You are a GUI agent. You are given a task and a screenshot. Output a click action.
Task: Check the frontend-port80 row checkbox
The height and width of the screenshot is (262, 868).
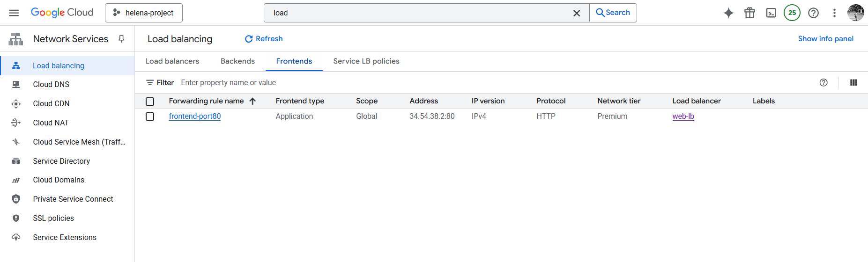point(150,116)
